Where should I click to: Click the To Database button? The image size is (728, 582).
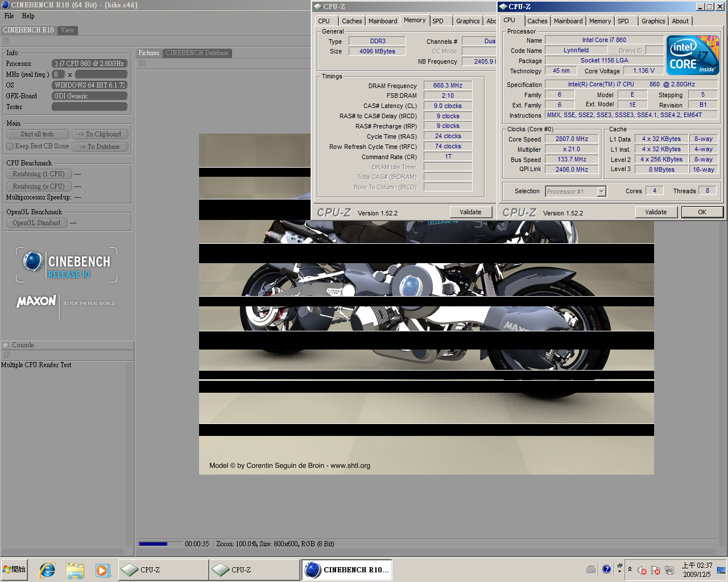[x=100, y=147]
